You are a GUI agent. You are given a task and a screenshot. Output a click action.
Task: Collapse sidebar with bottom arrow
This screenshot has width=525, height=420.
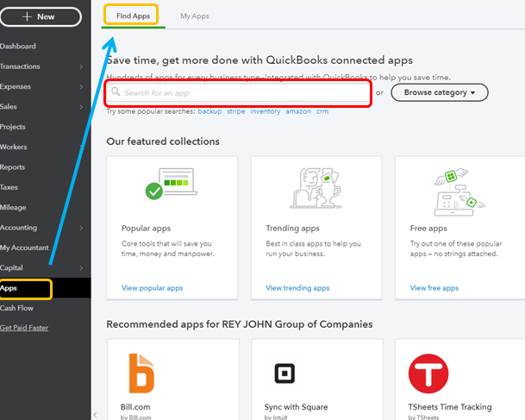coord(95,415)
